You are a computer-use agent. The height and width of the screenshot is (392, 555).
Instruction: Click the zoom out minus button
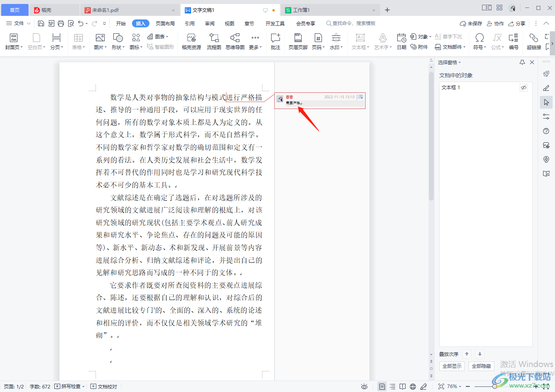pyautogui.click(x=468, y=386)
